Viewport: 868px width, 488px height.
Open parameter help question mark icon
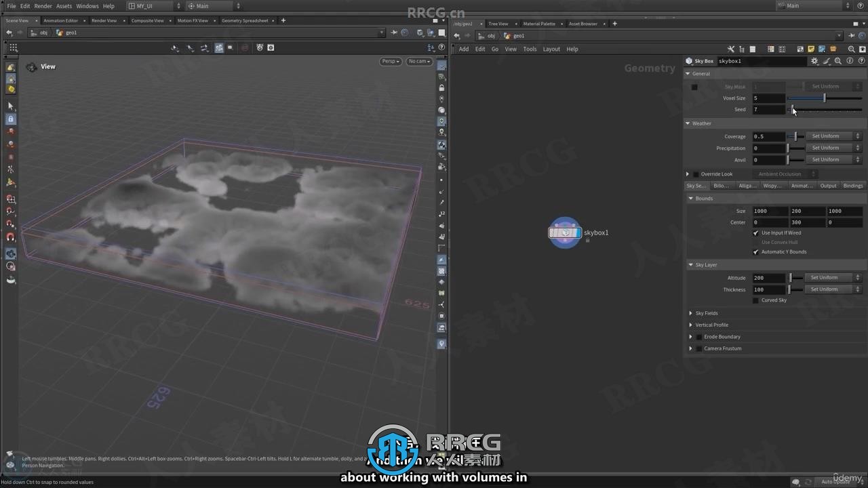[x=860, y=61]
